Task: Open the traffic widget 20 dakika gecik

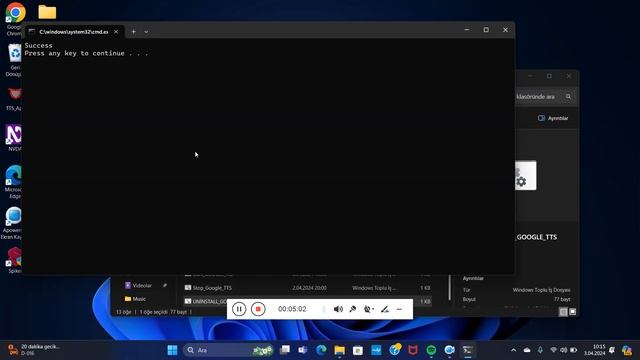Action: tap(34, 350)
